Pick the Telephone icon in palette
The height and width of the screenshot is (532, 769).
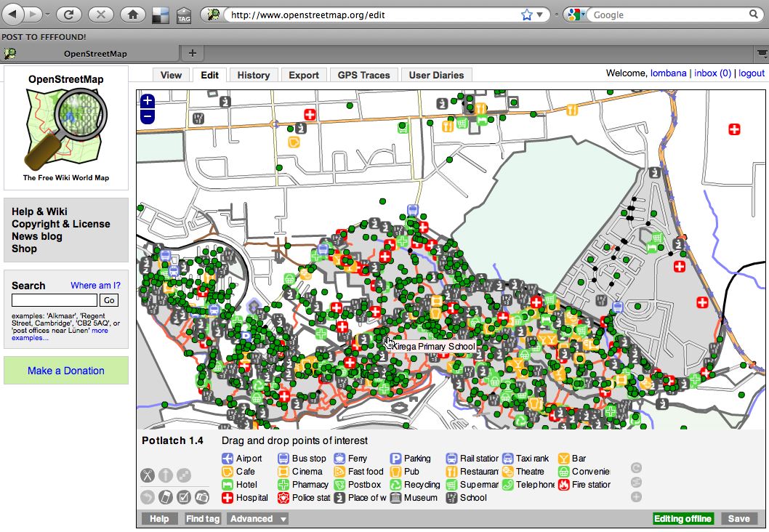(507, 485)
